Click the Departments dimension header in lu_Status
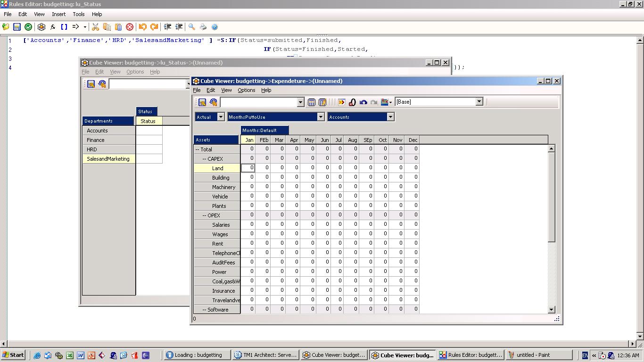Image resolution: width=644 pixels, height=362 pixels. click(108, 121)
